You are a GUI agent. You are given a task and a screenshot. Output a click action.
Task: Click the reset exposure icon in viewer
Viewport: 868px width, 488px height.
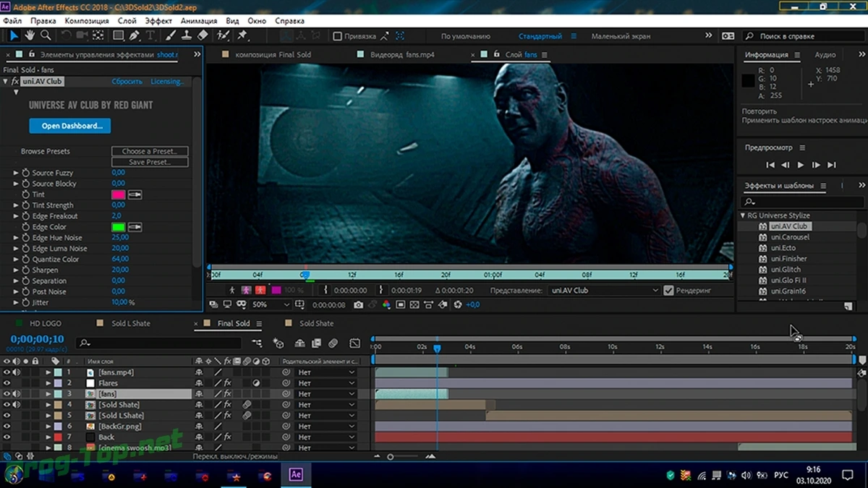point(457,305)
